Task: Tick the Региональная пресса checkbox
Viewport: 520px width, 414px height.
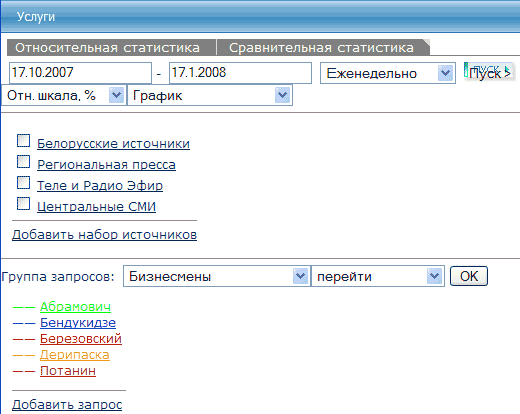Action: tap(23, 162)
